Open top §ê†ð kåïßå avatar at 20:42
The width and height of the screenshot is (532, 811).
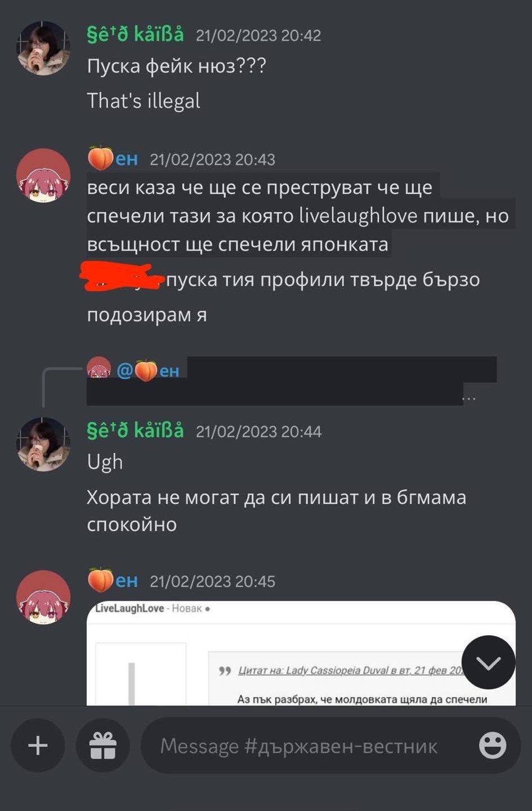(43, 48)
